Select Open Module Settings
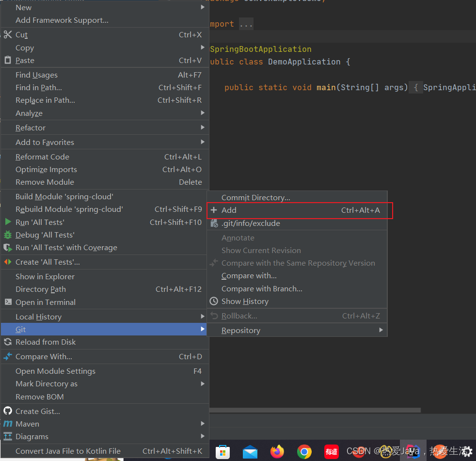The height and width of the screenshot is (461, 476). click(105, 371)
